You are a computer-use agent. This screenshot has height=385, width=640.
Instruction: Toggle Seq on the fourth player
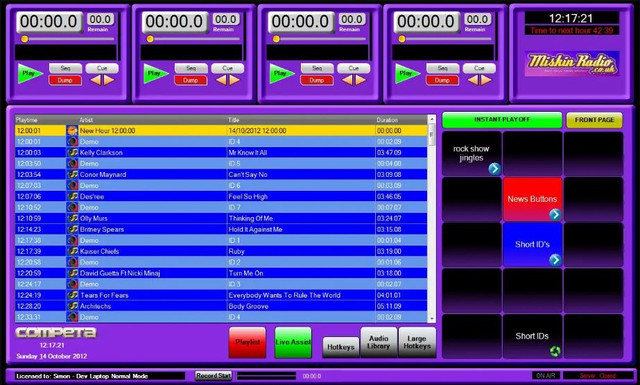443,68
